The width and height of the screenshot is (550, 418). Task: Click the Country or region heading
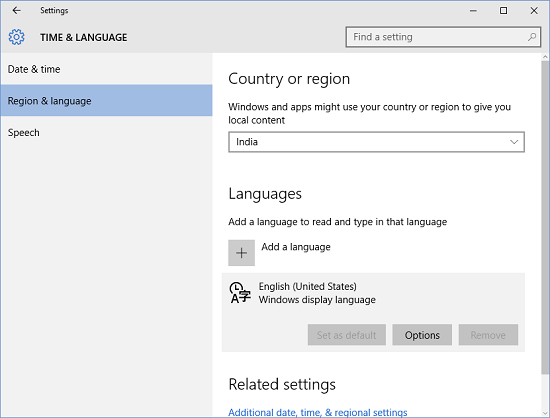tap(289, 79)
